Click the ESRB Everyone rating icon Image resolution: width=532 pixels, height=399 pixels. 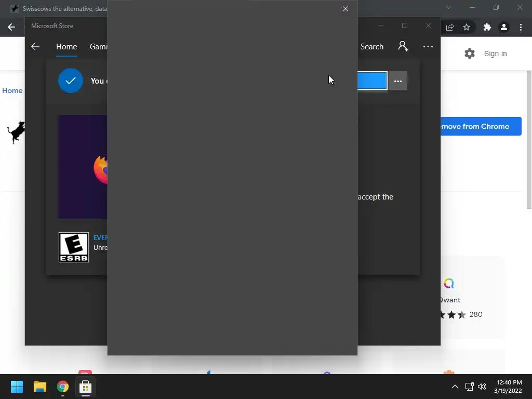(x=74, y=247)
